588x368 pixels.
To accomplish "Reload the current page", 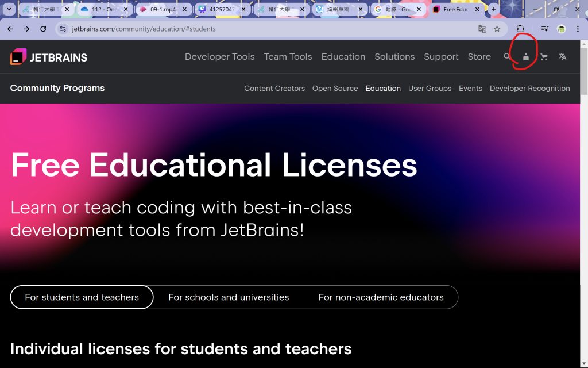I will coord(43,29).
